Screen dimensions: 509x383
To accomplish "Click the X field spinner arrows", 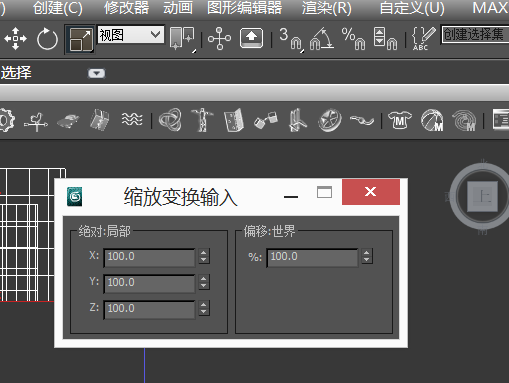I will 204,256.
